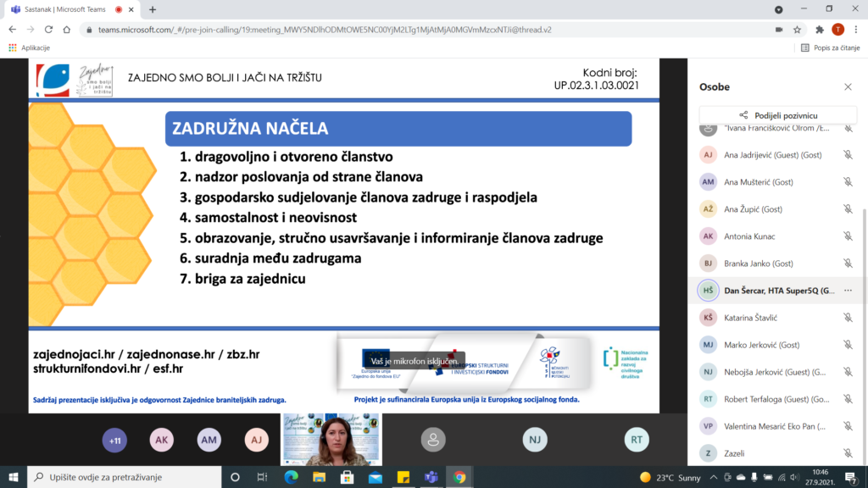
Task: Click muted mic icon beside Antonia Kunac
Action: click(x=848, y=236)
